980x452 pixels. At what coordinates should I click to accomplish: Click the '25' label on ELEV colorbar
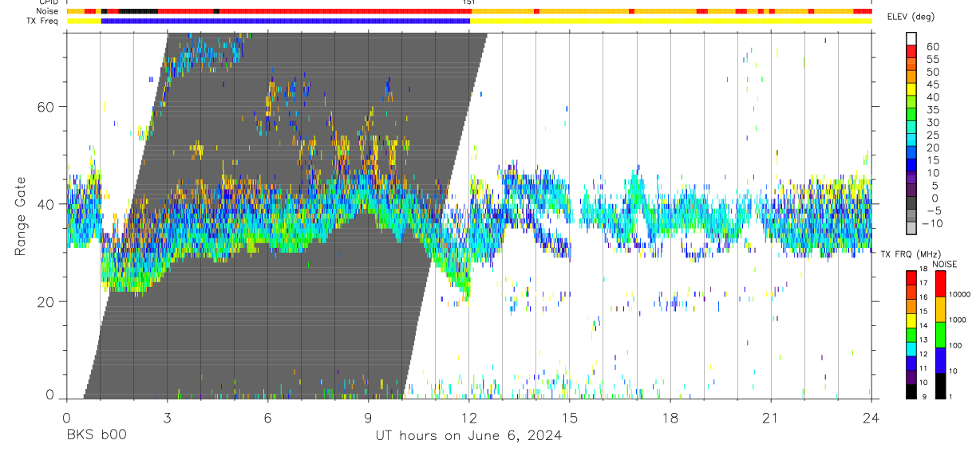pos(931,136)
